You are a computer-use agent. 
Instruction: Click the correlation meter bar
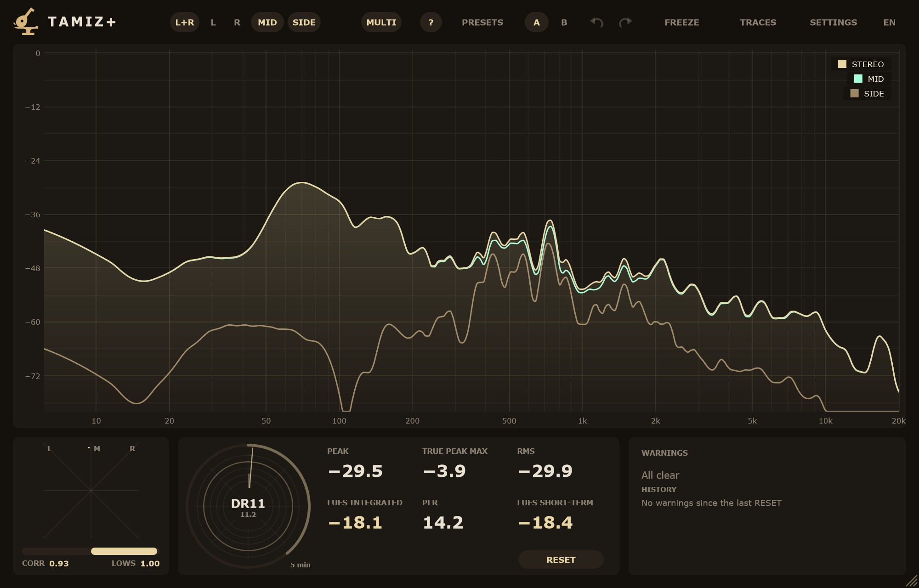90,551
